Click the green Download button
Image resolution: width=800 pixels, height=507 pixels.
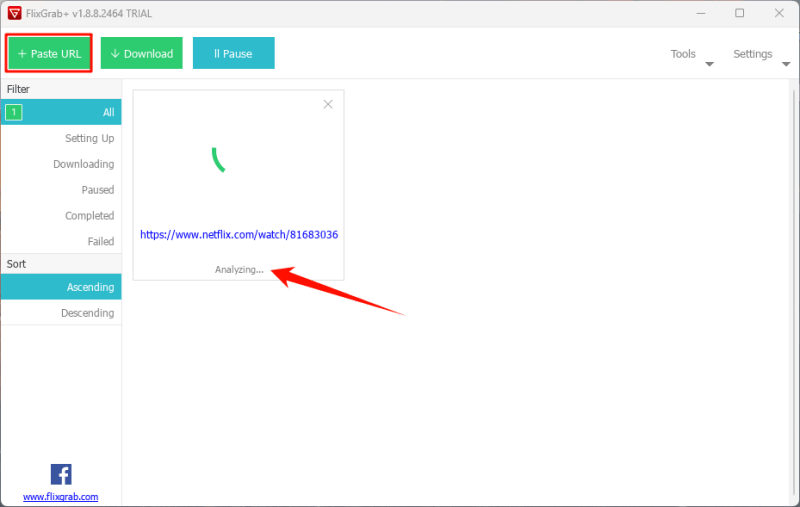(141, 54)
